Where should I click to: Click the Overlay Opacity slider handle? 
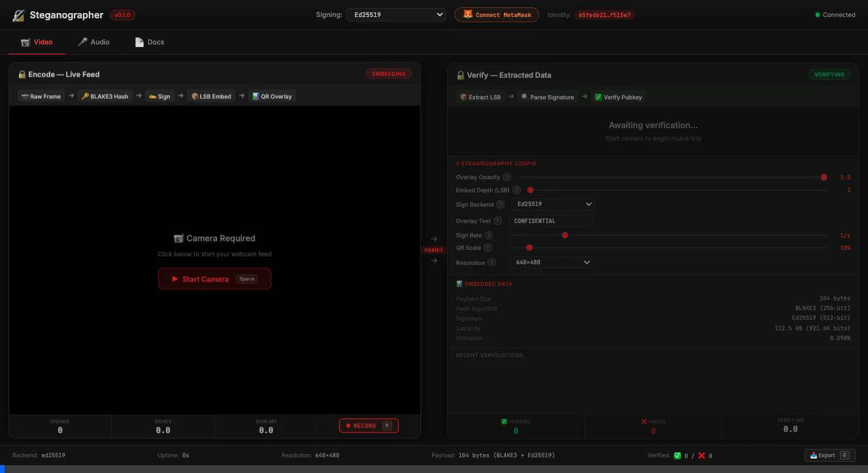coord(824,177)
